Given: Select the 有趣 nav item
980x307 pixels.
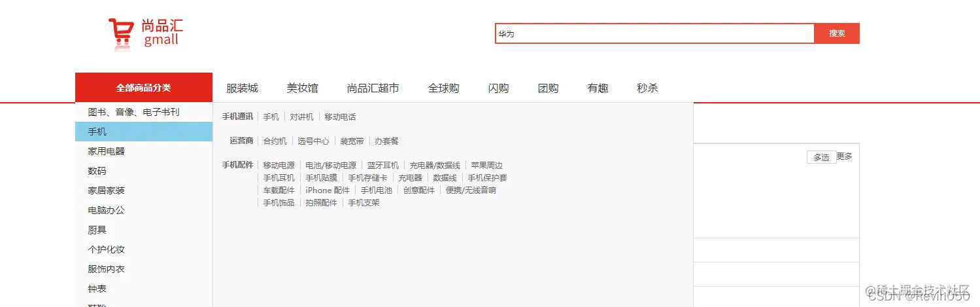Looking at the screenshot, I should tap(598, 88).
